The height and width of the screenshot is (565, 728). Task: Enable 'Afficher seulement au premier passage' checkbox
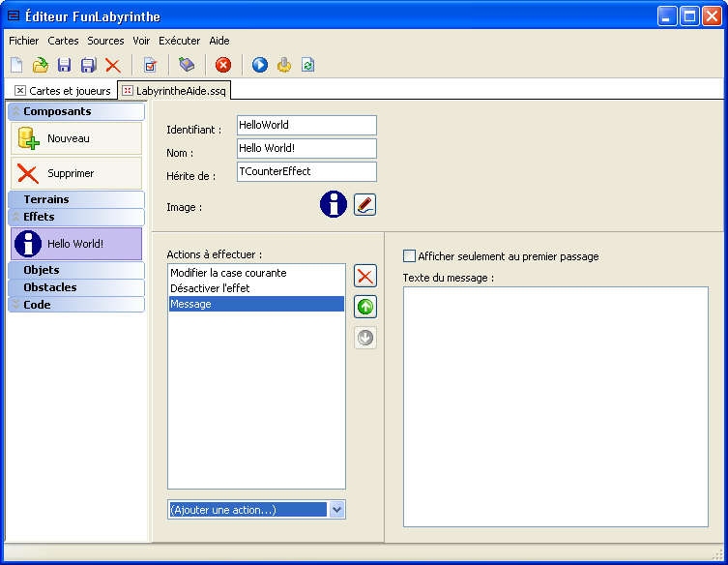pos(409,256)
